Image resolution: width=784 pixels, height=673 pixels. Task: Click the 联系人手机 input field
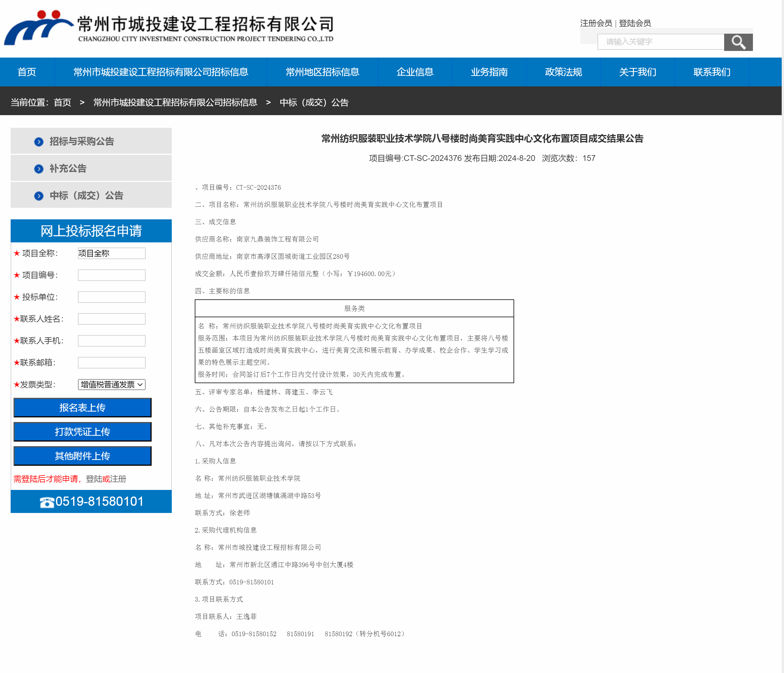tap(112, 341)
